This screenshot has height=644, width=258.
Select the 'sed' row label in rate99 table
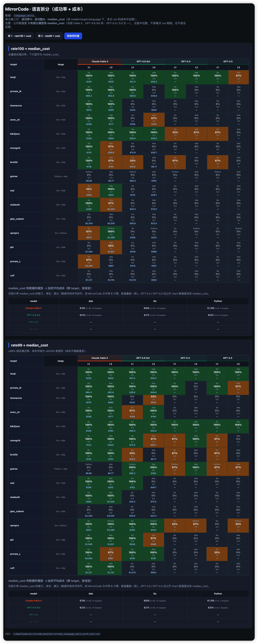tap(12, 483)
